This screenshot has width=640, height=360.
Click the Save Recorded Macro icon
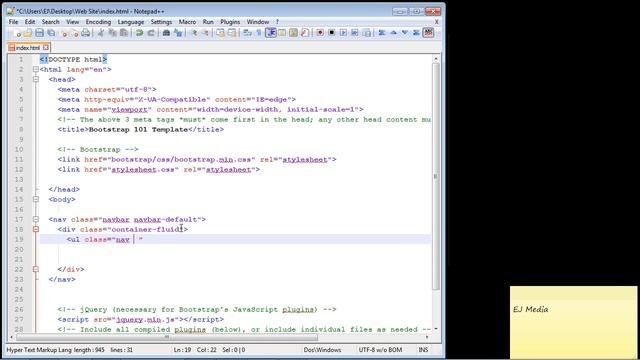point(367,33)
